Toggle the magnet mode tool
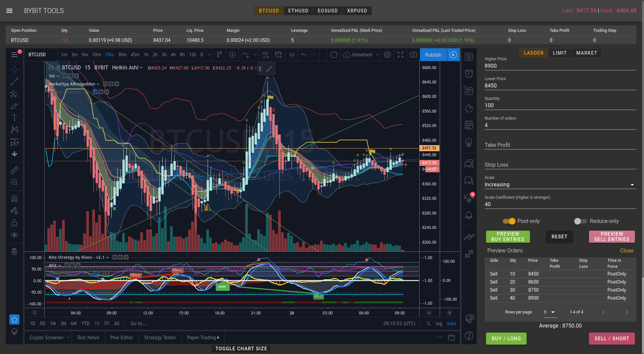This screenshot has width=644, height=354. coord(14,199)
